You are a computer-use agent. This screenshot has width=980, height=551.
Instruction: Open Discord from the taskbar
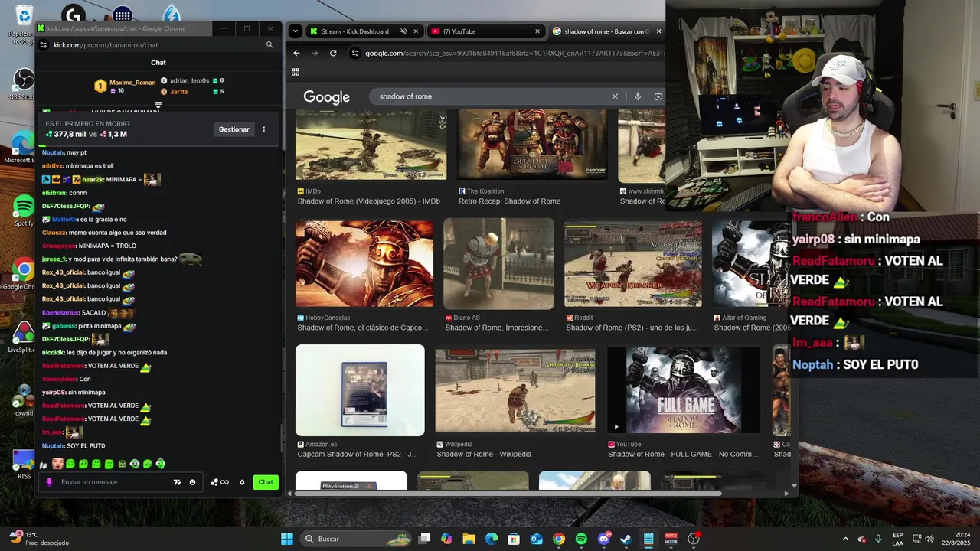click(x=604, y=539)
